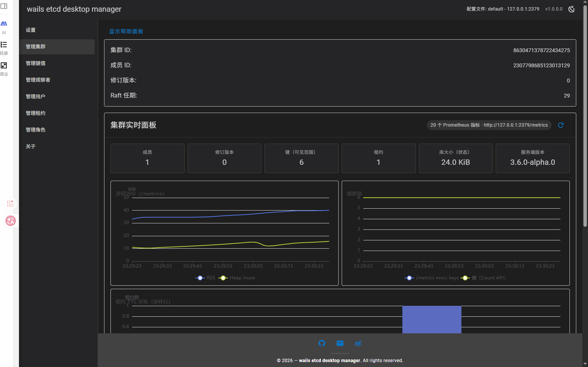Click the 修订版本 stat card

pyautogui.click(x=224, y=158)
